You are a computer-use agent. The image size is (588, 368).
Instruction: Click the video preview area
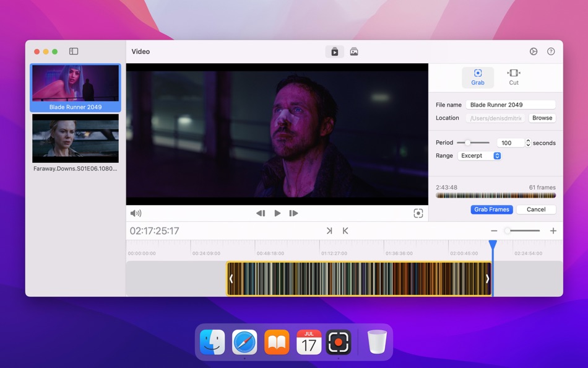click(277, 134)
